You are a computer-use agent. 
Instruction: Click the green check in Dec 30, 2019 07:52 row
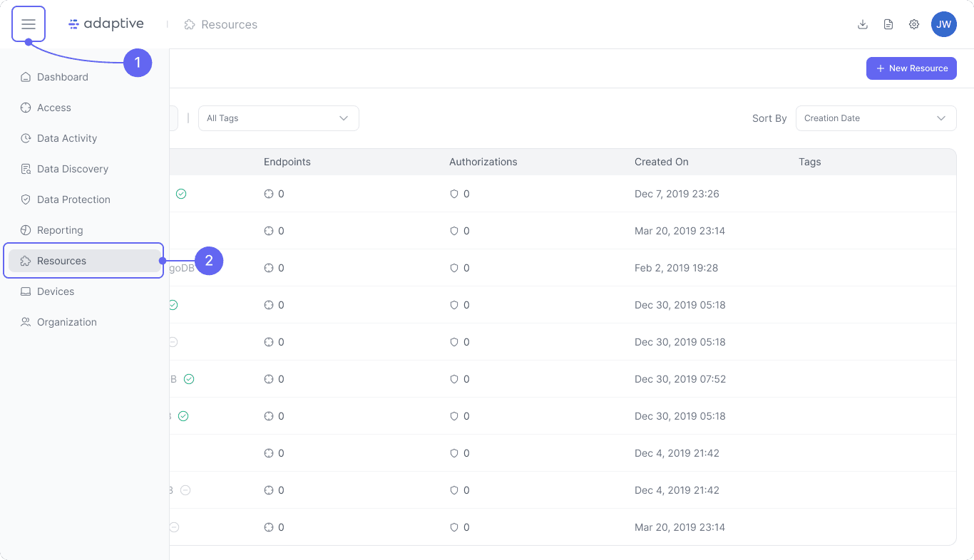[189, 379]
